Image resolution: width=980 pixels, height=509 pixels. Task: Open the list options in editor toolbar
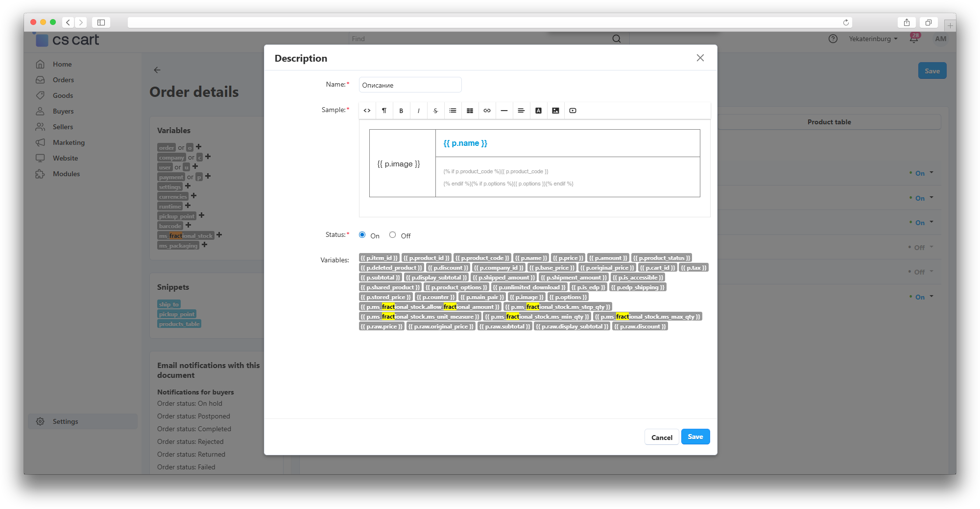(x=453, y=111)
